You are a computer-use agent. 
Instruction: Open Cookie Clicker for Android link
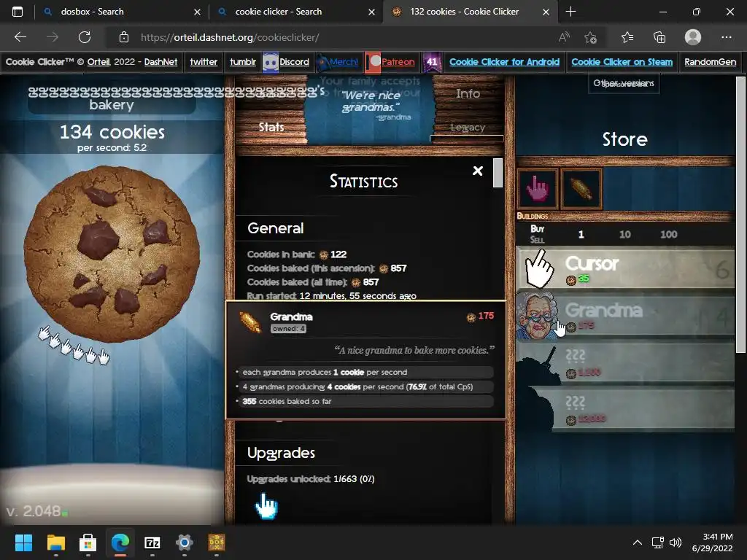click(x=504, y=62)
